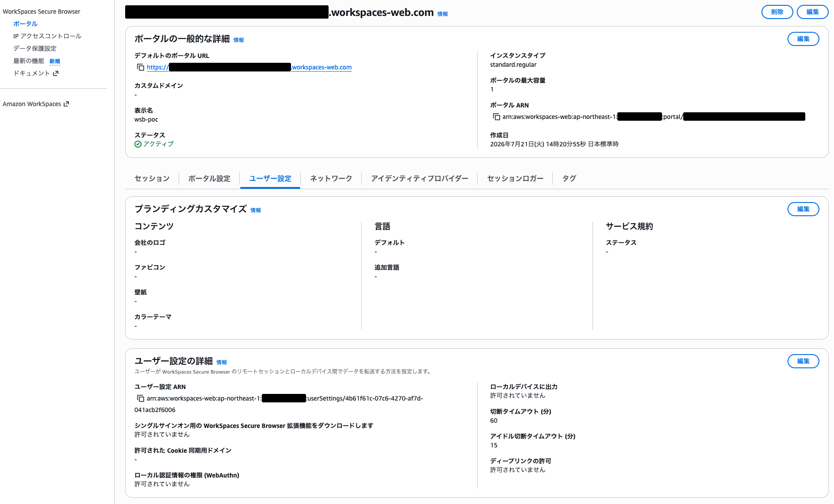The height and width of the screenshot is (504, 834).
Task: Select the タグ tab
Action: coord(569,179)
